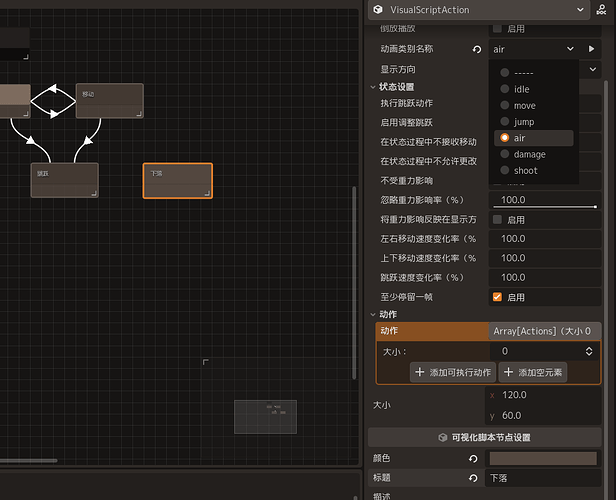The image size is (616, 500).
Task: Select the jump animation option
Action: click(534, 122)
